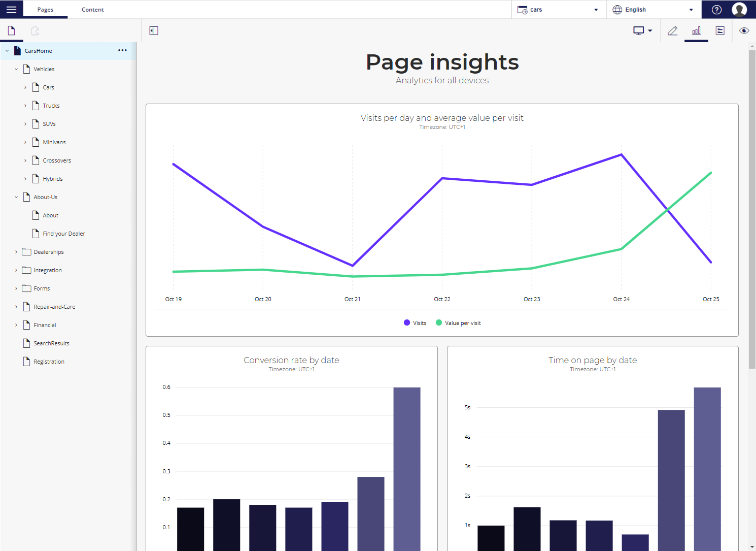The image size is (756, 551).
Task: Click the scroll down arrow
Action: tap(752, 547)
